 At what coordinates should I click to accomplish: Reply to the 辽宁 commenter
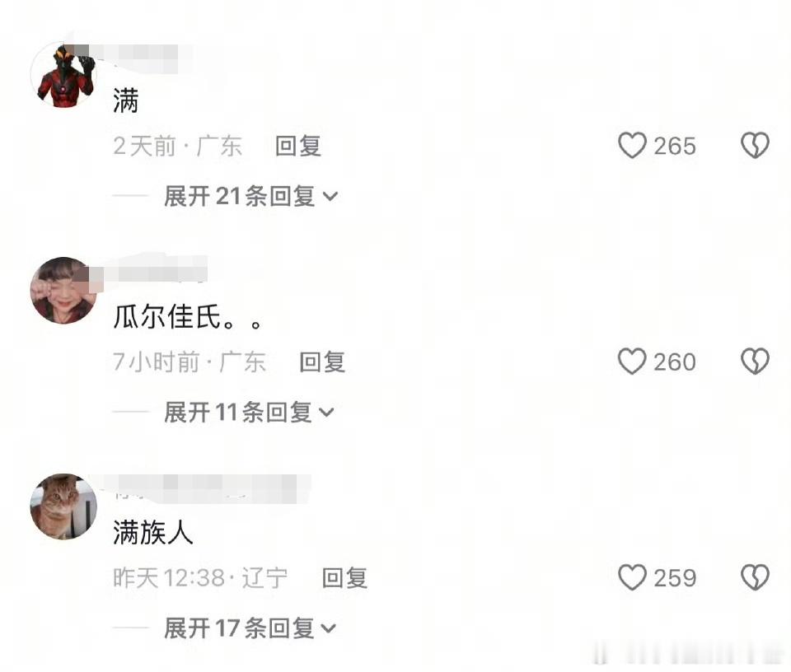coord(344,578)
